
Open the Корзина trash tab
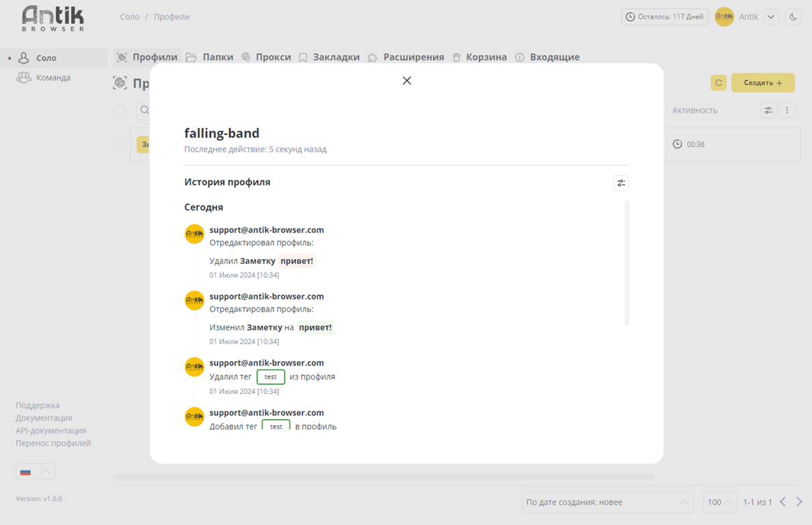(480, 57)
